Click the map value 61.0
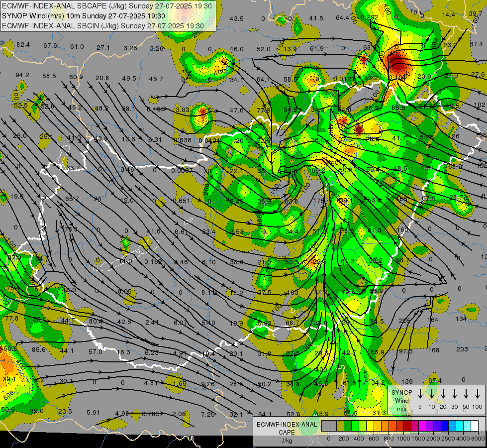The height and width of the screenshot is (448, 487). [77, 47]
